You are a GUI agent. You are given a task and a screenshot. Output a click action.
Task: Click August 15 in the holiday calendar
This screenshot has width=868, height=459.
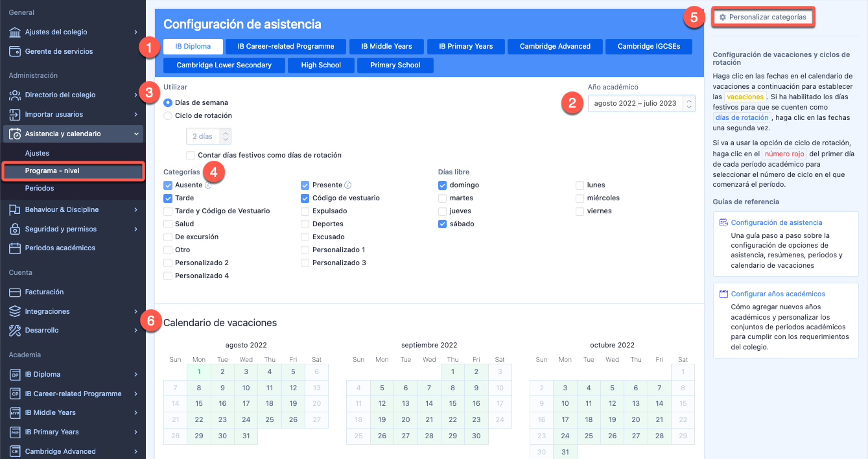pos(199,403)
